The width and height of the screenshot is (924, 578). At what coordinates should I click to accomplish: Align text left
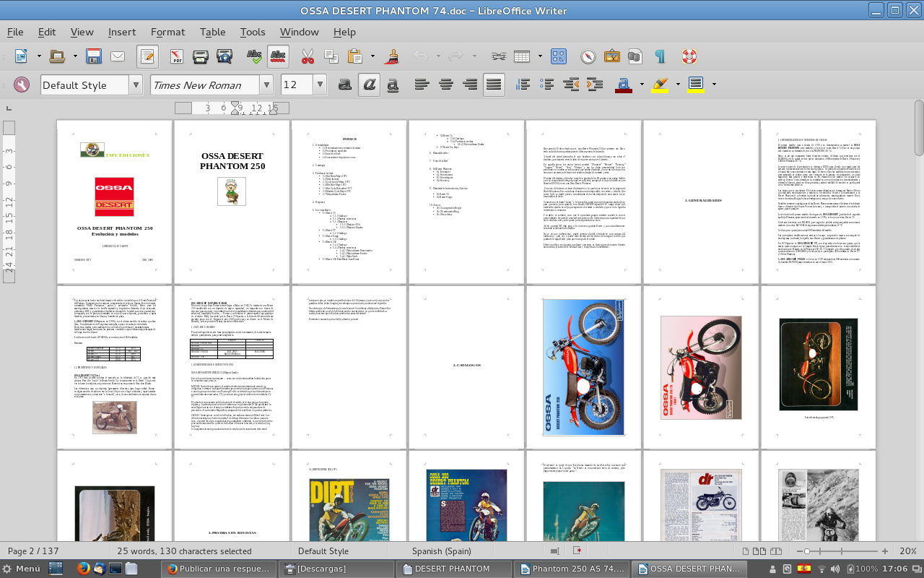(x=422, y=85)
